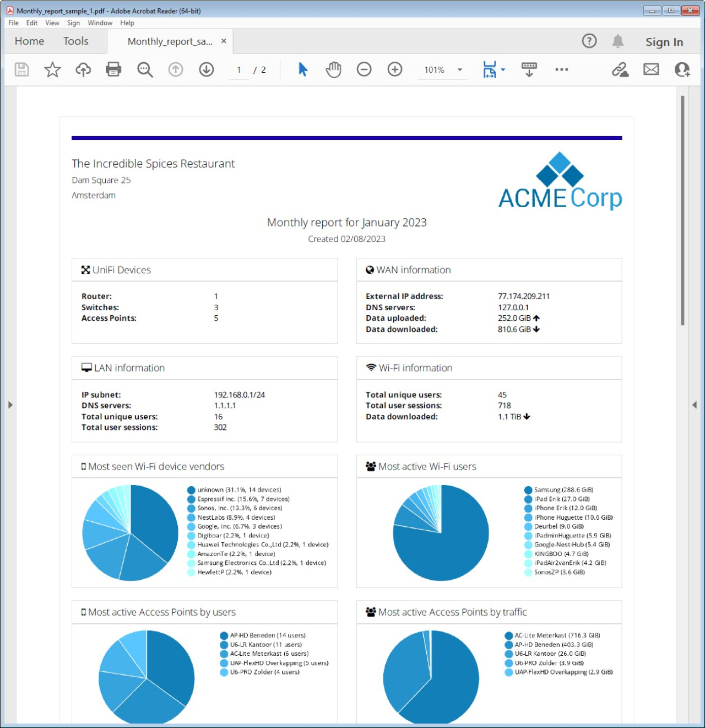Select the arrow selection tool
This screenshot has height=728, width=705.
(x=302, y=69)
